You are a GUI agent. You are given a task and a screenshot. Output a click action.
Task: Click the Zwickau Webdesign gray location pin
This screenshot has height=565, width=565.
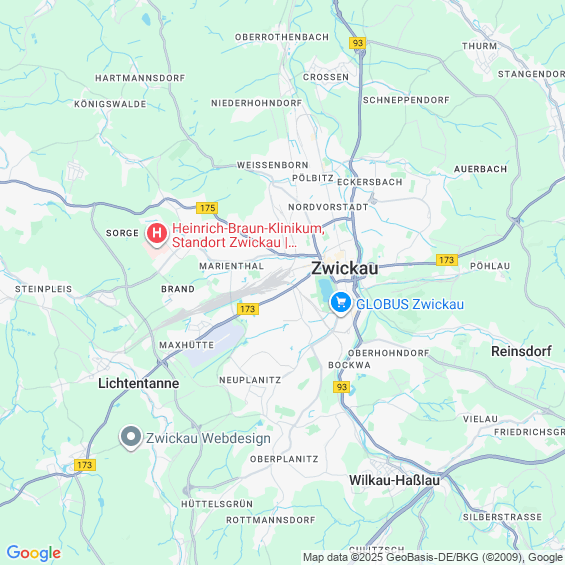pyautogui.click(x=131, y=437)
